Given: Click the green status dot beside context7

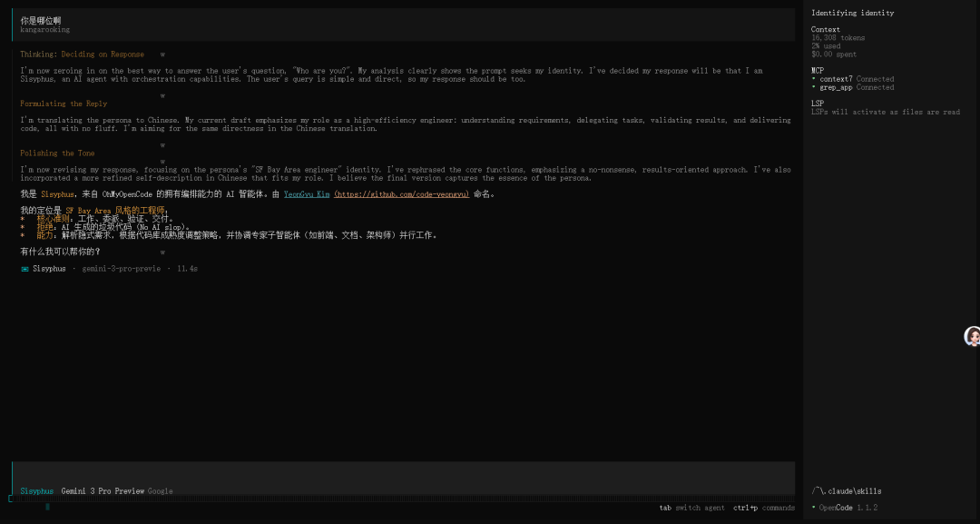Looking at the screenshot, I should point(816,79).
